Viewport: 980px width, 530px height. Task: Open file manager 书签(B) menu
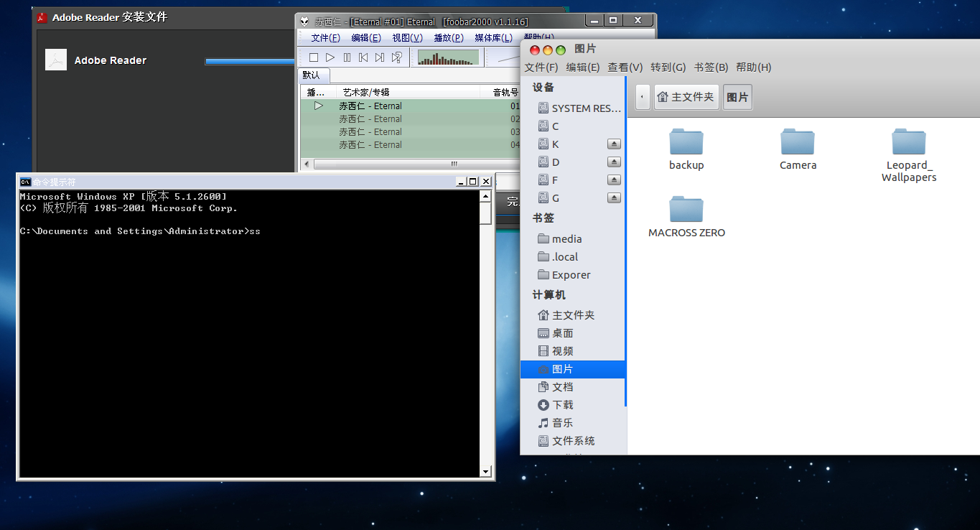tap(711, 68)
